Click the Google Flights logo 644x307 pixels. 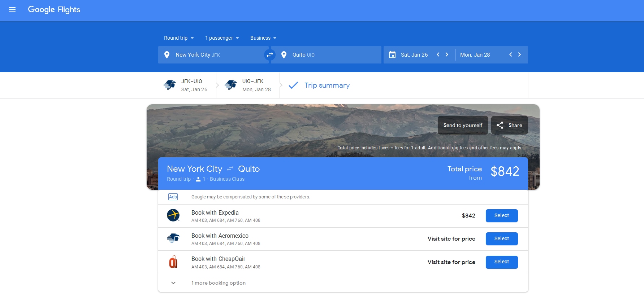[x=54, y=10]
